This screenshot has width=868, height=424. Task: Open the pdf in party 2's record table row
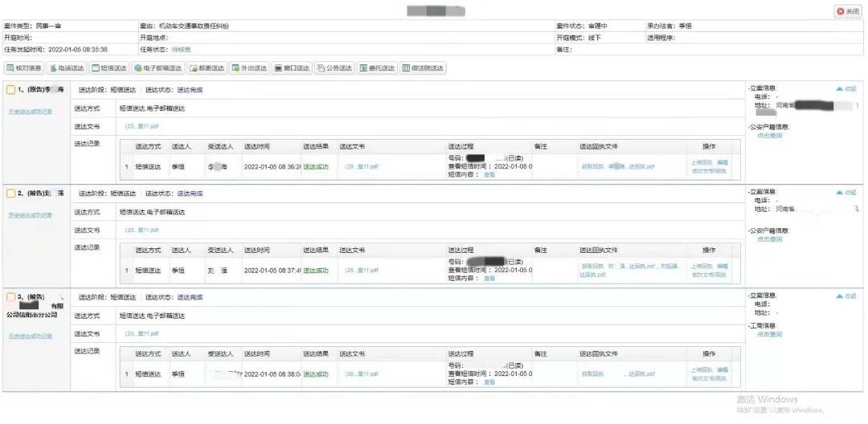click(x=362, y=271)
